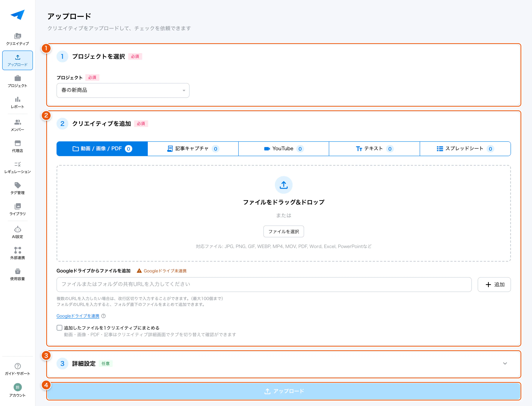Viewport: 532px width, 406px height.
Task: Click the プロジェクトを選択 heading
Action: (98, 56)
